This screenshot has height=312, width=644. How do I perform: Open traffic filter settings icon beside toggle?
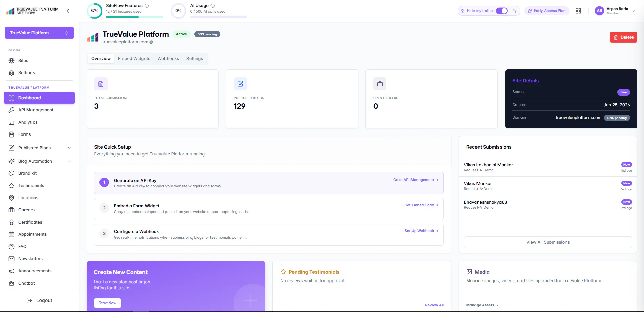[x=514, y=11]
